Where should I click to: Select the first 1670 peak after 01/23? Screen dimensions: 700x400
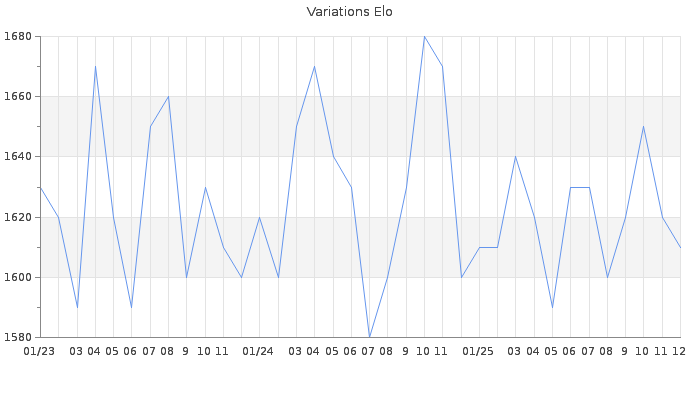click(x=95, y=67)
